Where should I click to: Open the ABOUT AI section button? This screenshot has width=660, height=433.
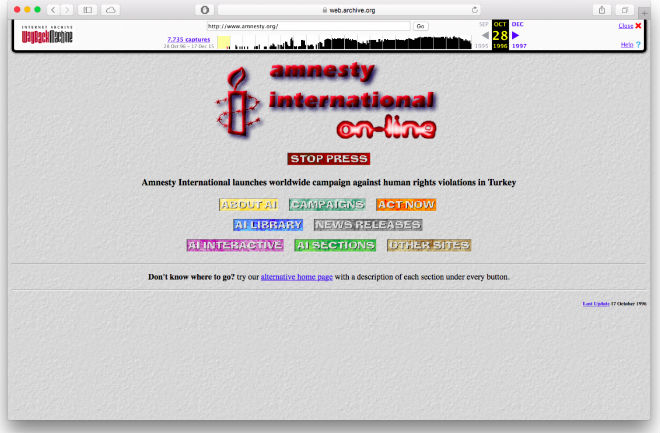point(249,205)
